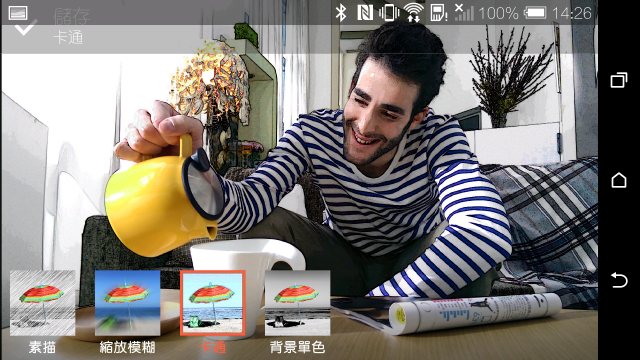Tap the battery status icon

coord(535,13)
